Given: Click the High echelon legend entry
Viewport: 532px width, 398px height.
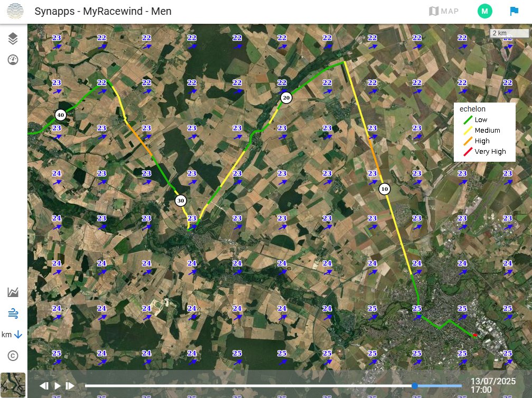Looking at the screenshot, I should [x=477, y=141].
